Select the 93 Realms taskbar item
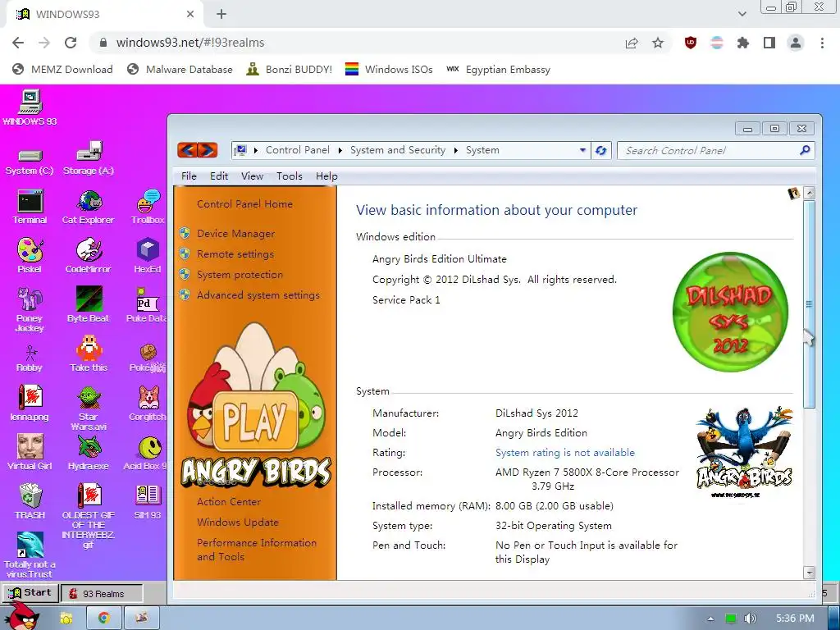 point(102,594)
